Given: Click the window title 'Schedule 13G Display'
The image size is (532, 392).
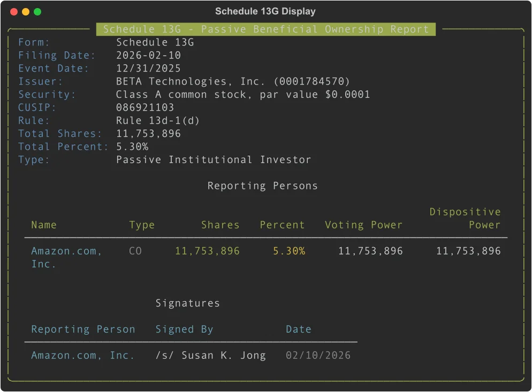Looking at the screenshot, I should click(x=265, y=11).
